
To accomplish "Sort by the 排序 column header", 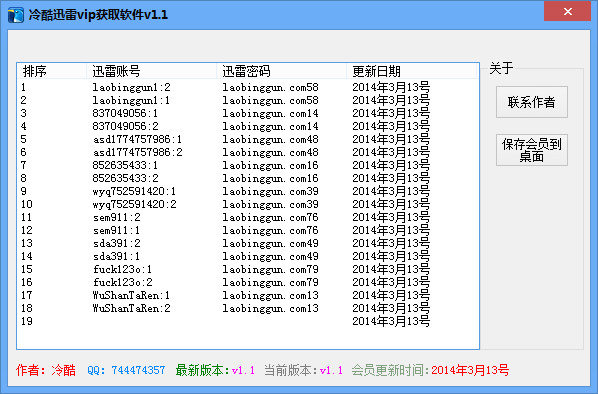I will click(x=51, y=71).
